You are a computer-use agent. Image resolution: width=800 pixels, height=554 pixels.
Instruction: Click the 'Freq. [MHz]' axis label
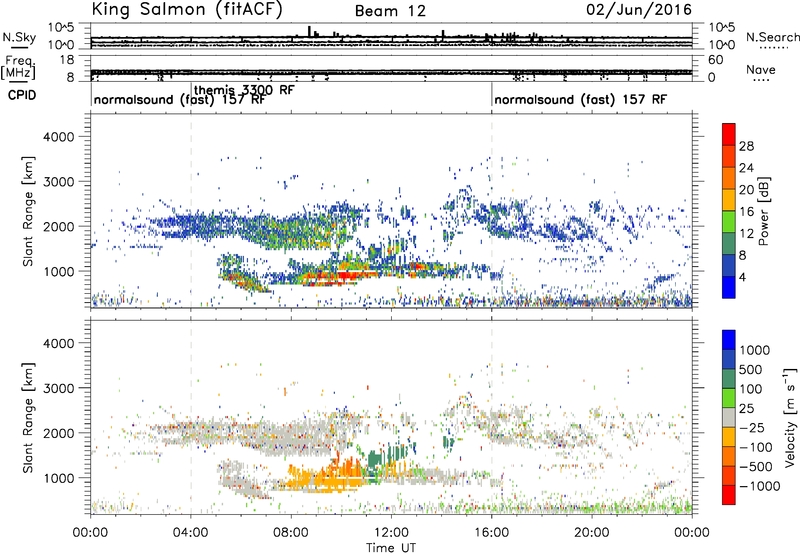point(18,67)
